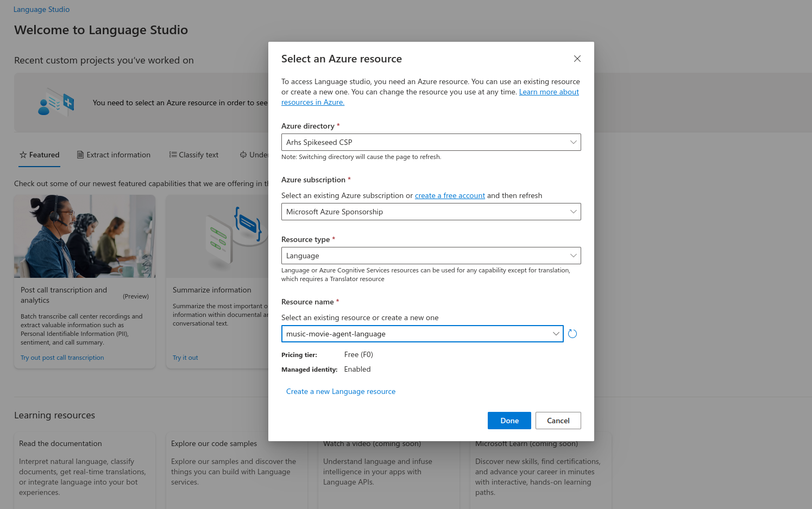Image resolution: width=812 pixels, height=509 pixels.
Task: Click Try out post call transcription link
Action: pos(62,358)
